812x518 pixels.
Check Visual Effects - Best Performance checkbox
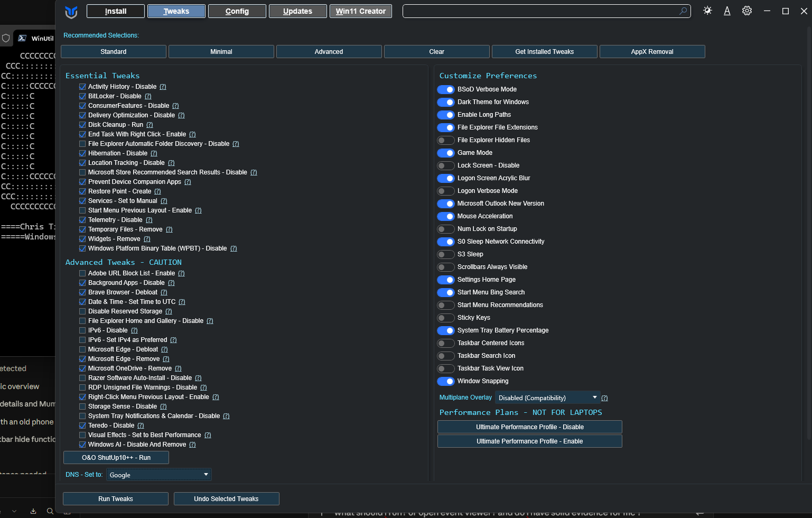click(x=82, y=435)
